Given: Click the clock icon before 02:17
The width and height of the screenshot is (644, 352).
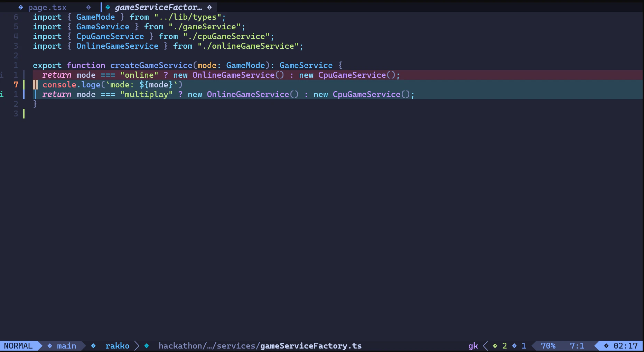Looking at the screenshot, I should pyautogui.click(x=606, y=346).
